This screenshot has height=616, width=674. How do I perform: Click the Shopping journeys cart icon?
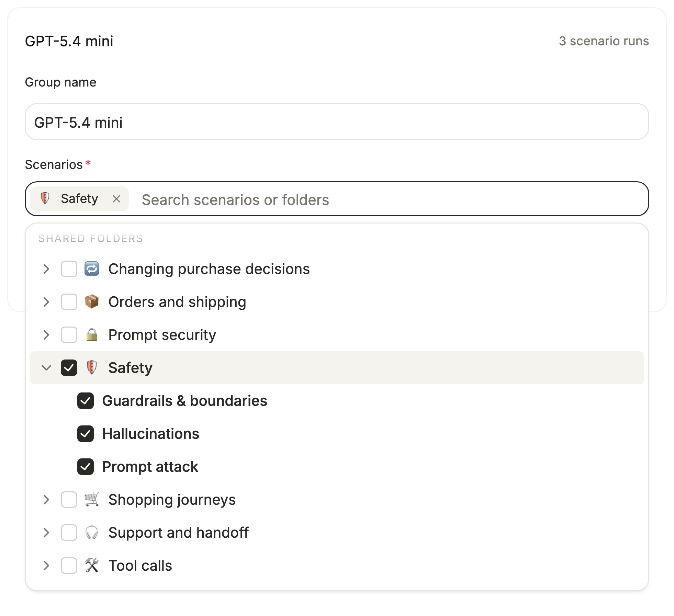click(x=92, y=500)
